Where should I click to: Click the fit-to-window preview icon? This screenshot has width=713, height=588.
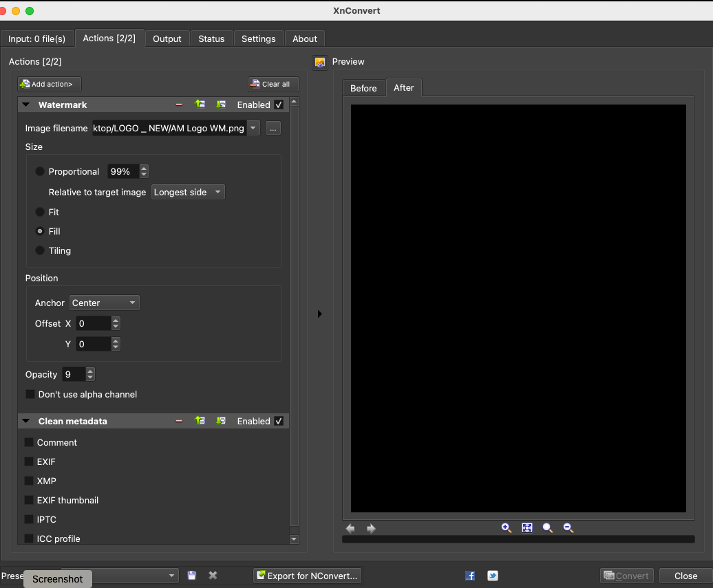pos(527,528)
